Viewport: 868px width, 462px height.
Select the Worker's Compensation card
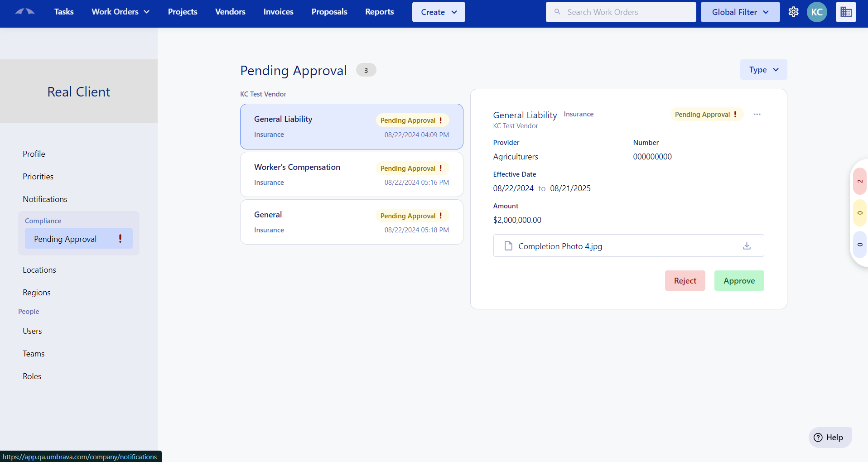coord(352,174)
